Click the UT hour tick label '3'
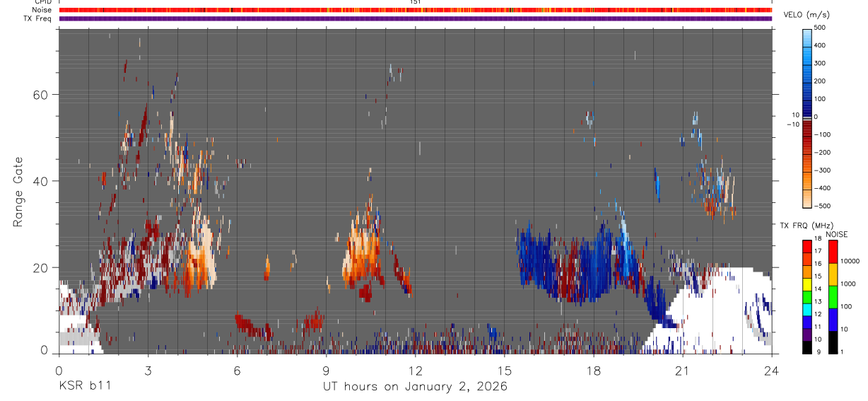The width and height of the screenshot is (868, 401). pyautogui.click(x=148, y=370)
